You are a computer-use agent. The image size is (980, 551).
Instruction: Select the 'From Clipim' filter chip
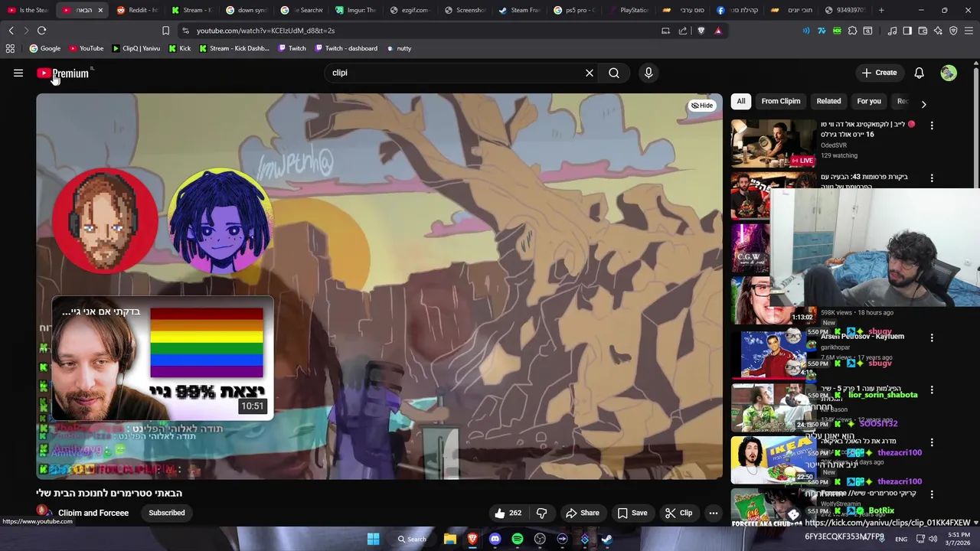[780, 101]
